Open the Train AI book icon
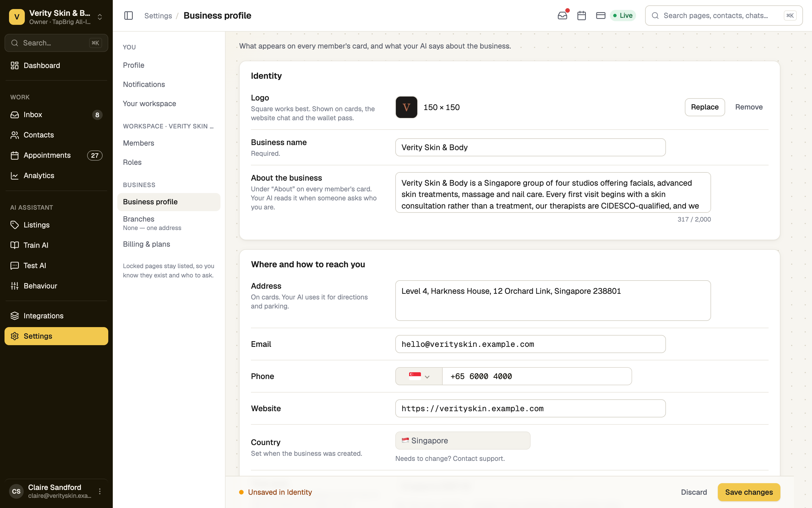This screenshot has width=812, height=508. pyautogui.click(x=14, y=245)
